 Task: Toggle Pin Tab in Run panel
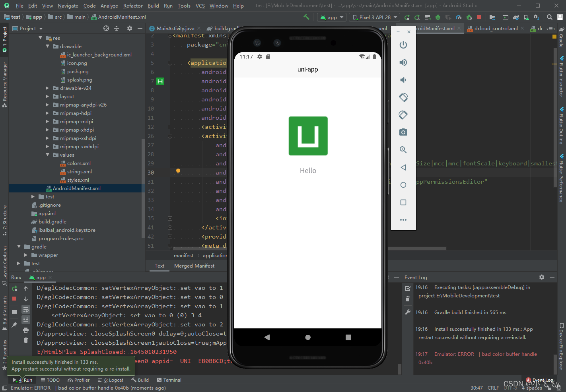(15, 324)
